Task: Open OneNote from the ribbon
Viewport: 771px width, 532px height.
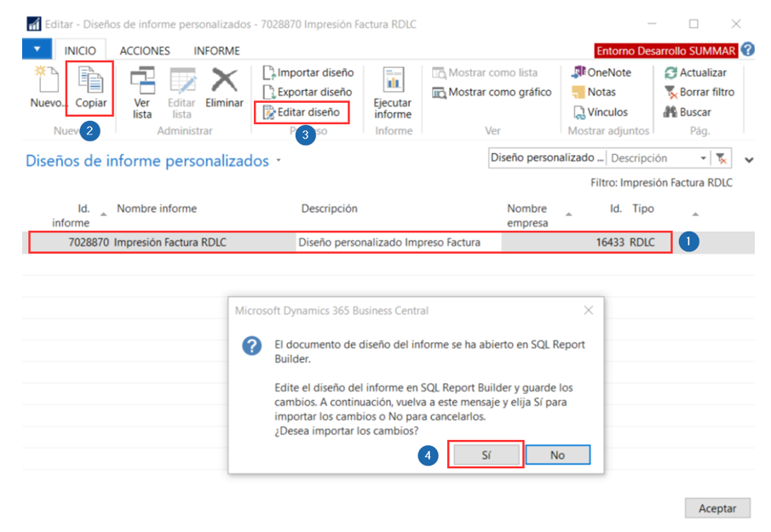Action: click(x=601, y=72)
